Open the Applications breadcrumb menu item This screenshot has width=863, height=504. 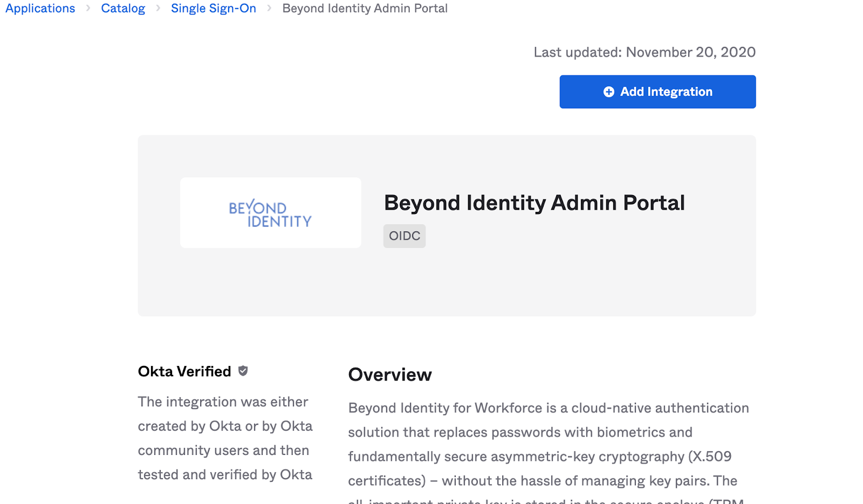point(40,8)
